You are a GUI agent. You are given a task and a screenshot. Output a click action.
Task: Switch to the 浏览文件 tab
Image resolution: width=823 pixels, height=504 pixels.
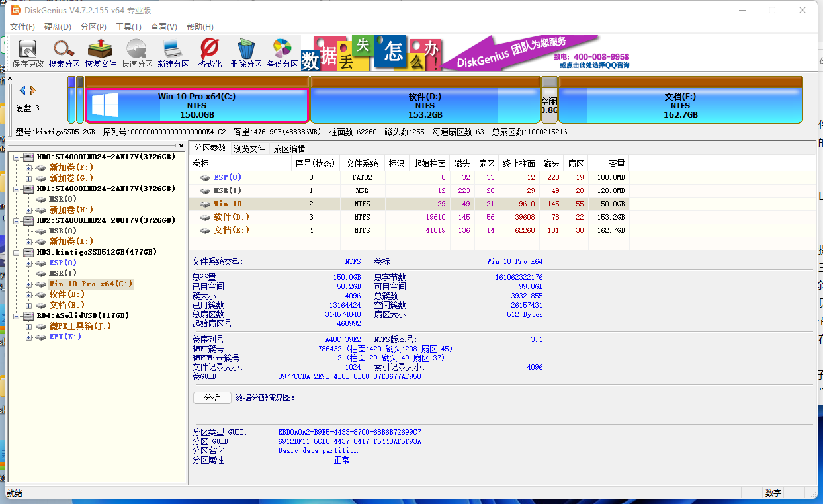click(x=249, y=149)
